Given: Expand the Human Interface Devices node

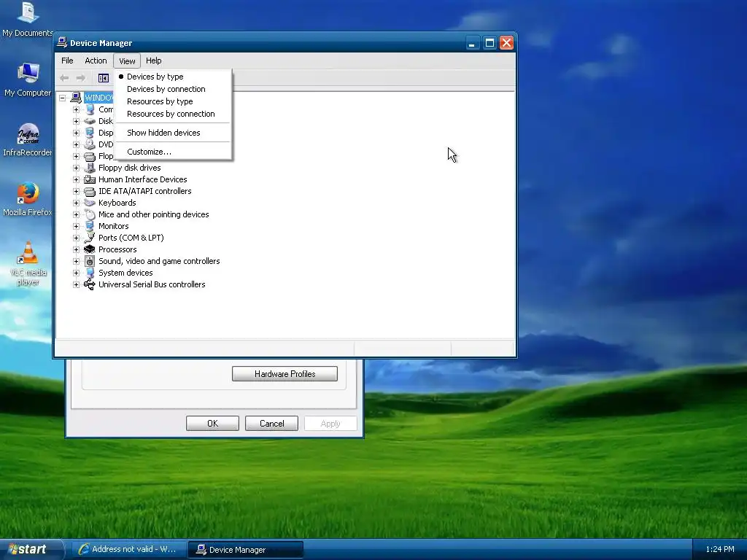Looking at the screenshot, I should click(x=76, y=179).
